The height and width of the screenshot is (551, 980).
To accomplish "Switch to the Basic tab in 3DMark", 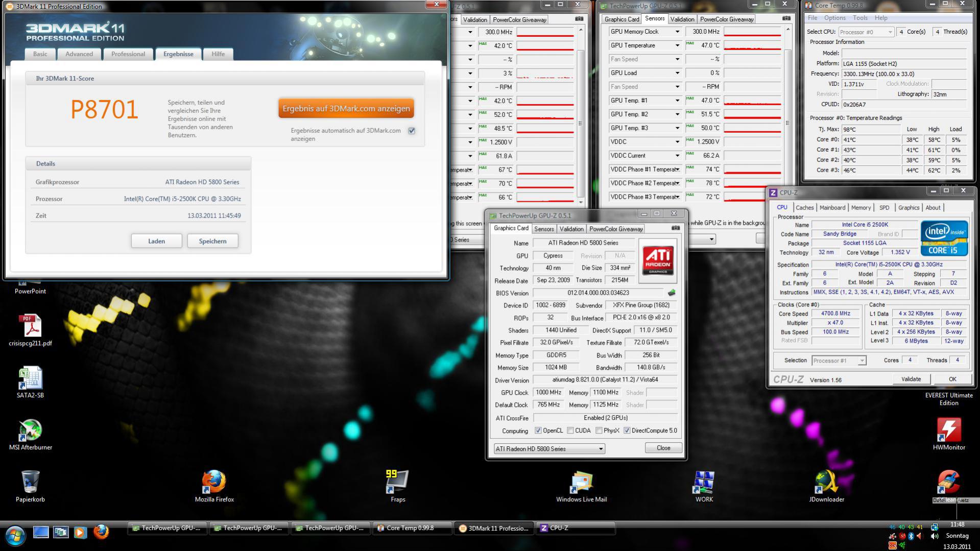I will 40,54.
